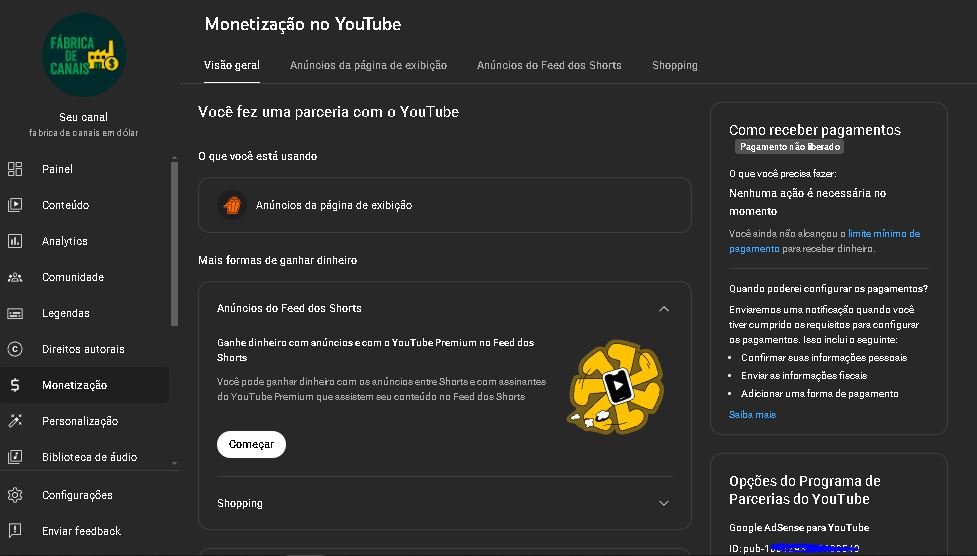This screenshot has height=556, width=977.
Task: Click the Conteúdo video icon
Action: 15,205
